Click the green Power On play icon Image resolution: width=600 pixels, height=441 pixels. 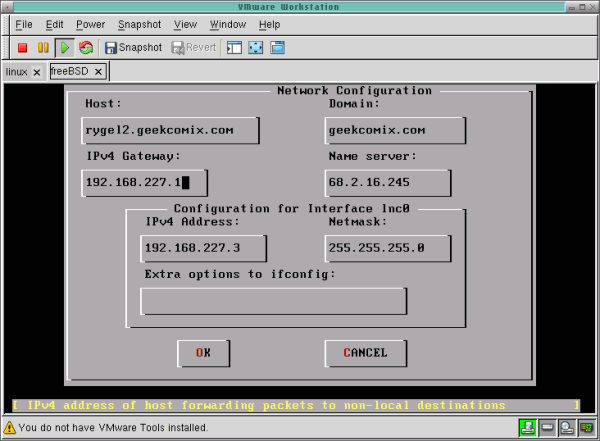click(x=65, y=48)
